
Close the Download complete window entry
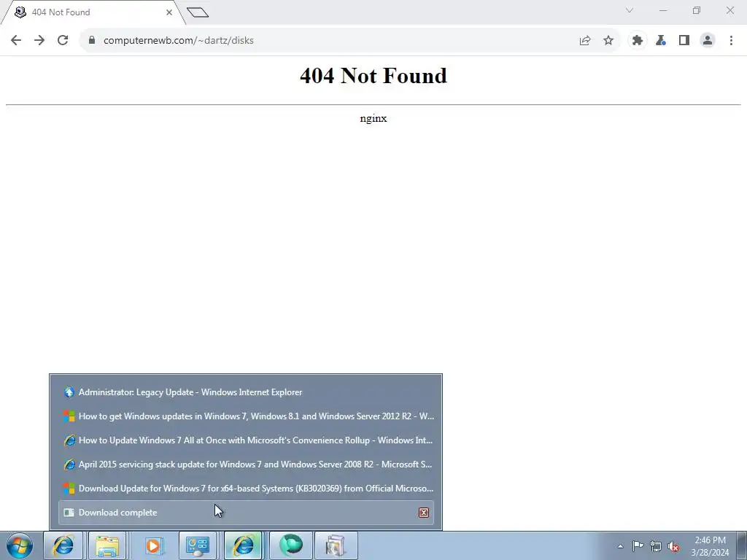point(424,513)
